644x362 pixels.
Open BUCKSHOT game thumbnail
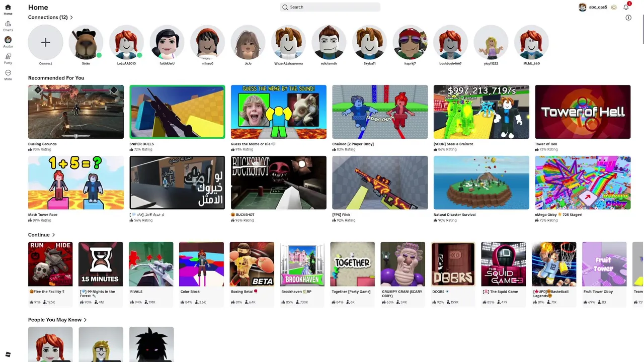(279, 183)
